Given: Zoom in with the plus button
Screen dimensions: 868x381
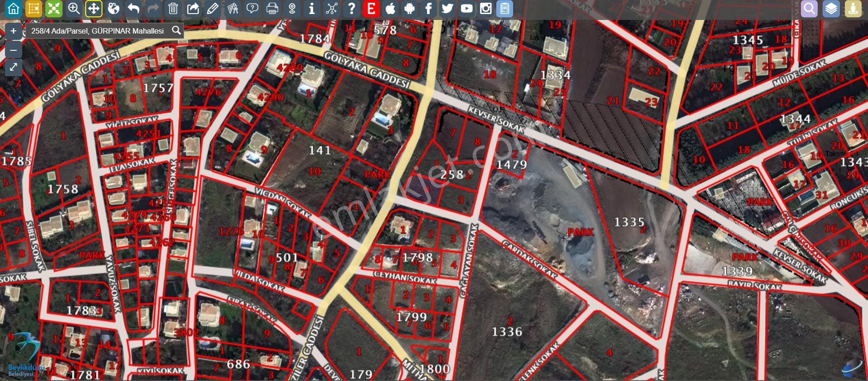Looking at the screenshot, I should tap(14, 31).
